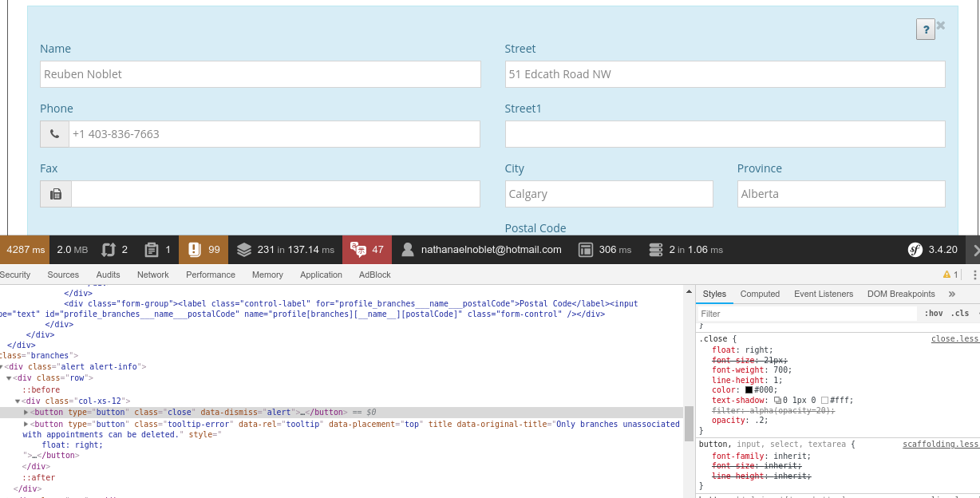Viewport: 980px width, 498px height.
Task: Click the scroll-up arrow of Elements panel scrollbar
Action: point(689,292)
